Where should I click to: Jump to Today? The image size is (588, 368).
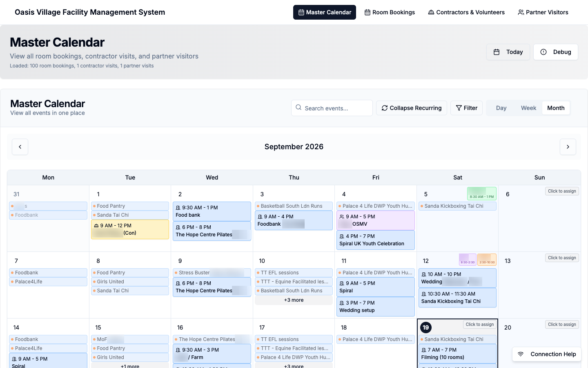coord(508,52)
